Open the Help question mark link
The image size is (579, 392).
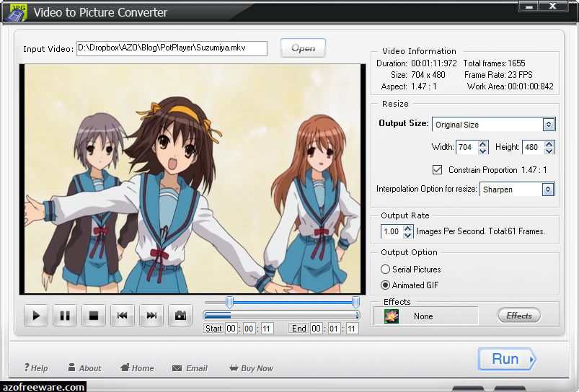(x=36, y=367)
